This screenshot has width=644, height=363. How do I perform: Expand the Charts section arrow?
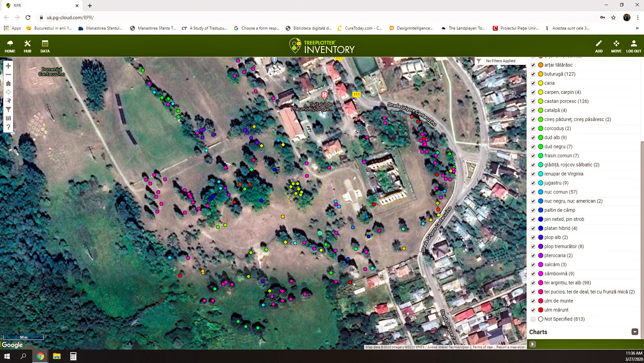[635, 332]
